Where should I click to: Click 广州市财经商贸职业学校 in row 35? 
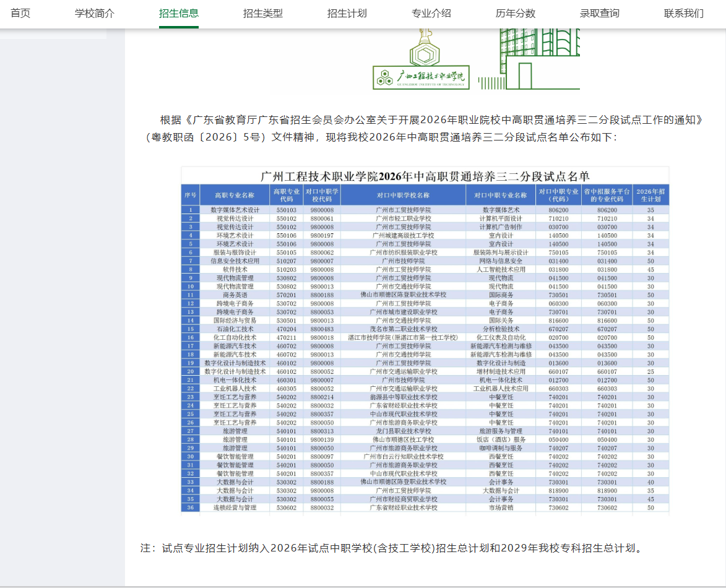click(404, 499)
